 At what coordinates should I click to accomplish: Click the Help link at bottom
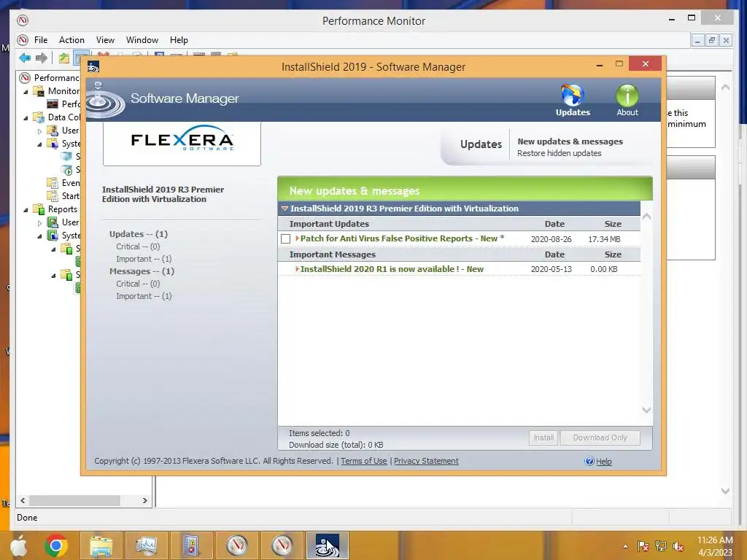(603, 462)
